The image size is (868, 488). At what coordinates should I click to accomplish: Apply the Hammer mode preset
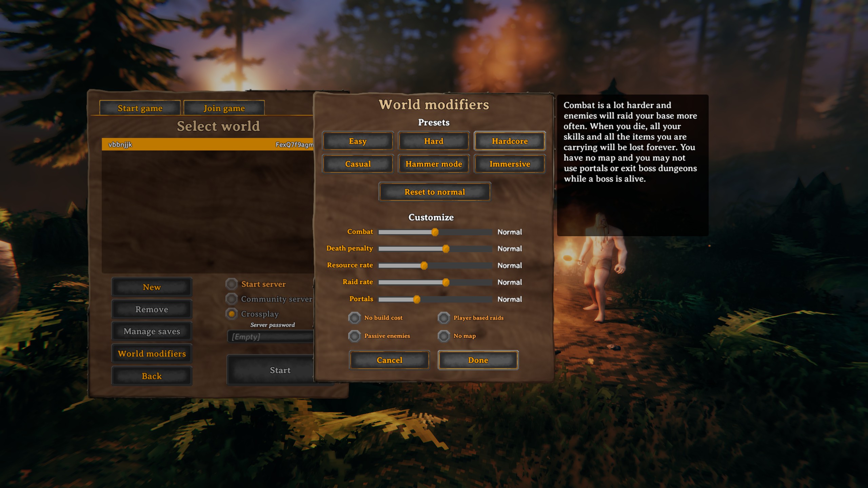(x=434, y=164)
